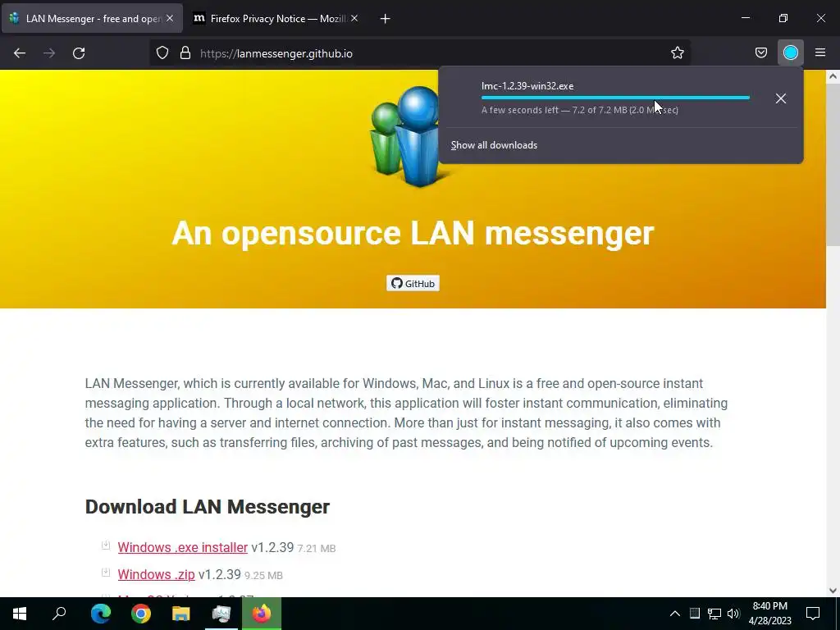Launch Microsoft Edge from taskbar
This screenshot has height=630, width=840.
(101, 614)
